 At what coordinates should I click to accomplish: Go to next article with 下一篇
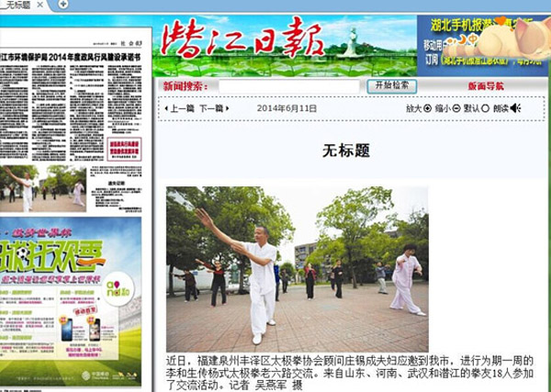tap(211, 108)
